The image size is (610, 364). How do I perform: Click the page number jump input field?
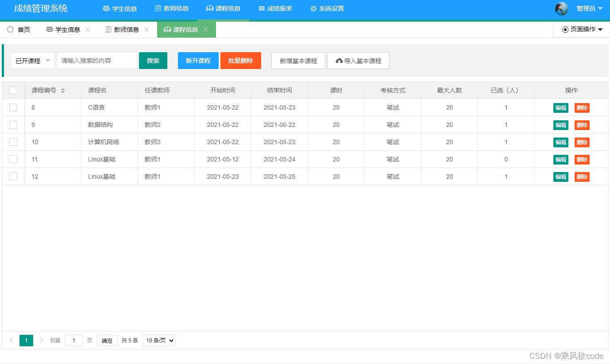coord(74,340)
